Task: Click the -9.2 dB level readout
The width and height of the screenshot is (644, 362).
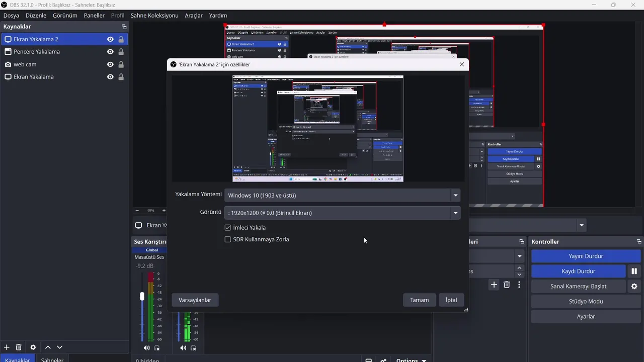Action: tap(145, 266)
